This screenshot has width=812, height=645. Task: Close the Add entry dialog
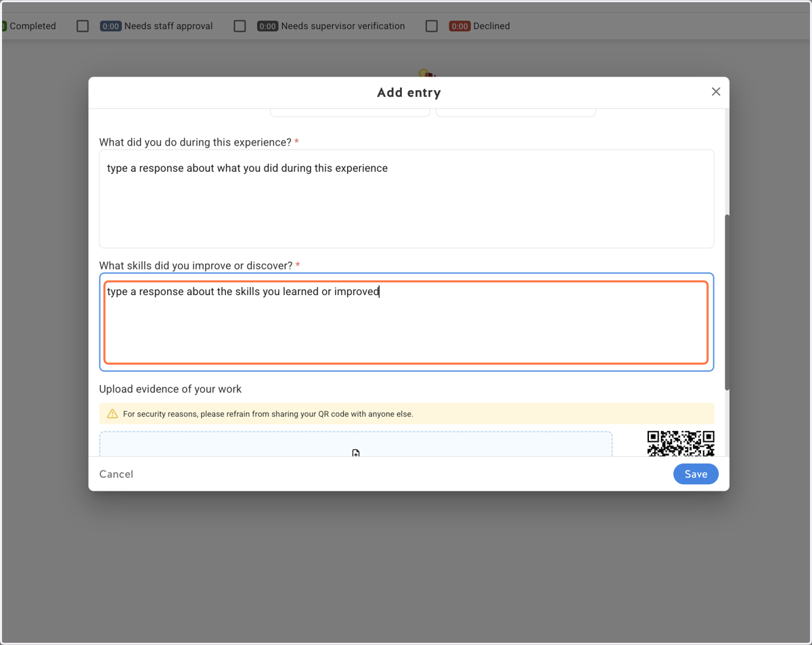(x=716, y=92)
